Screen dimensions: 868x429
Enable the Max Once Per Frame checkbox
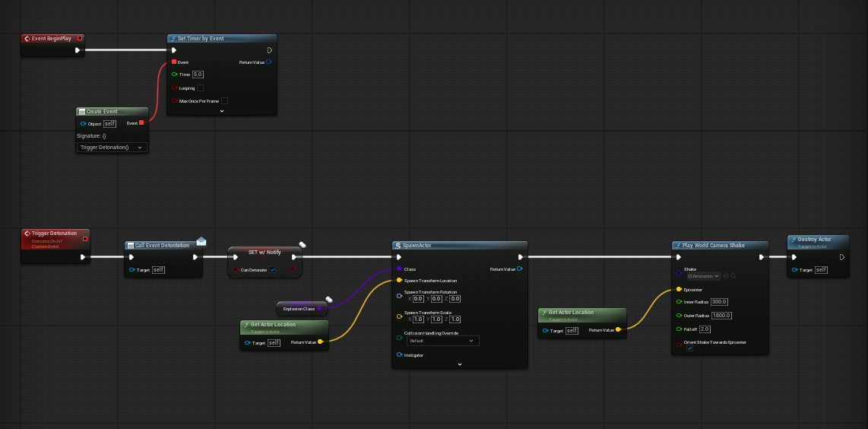(225, 101)
